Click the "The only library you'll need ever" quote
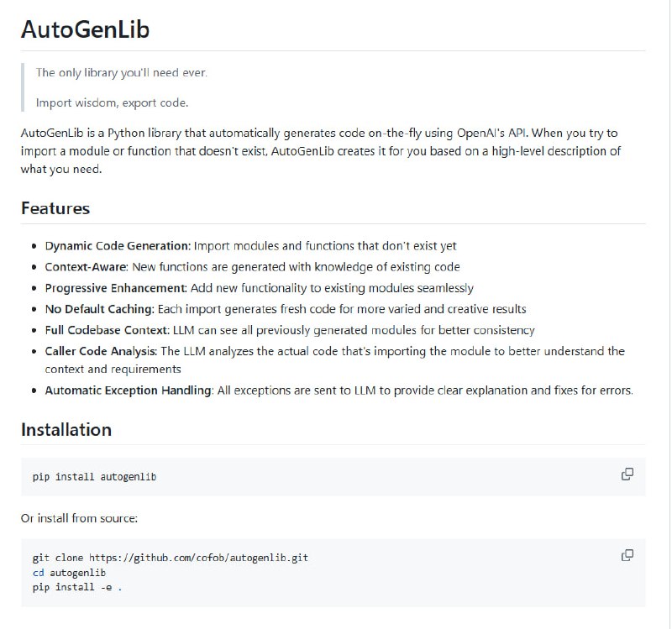Image resolution: width=672 pixels, height=629 pixels. [121, 72]
